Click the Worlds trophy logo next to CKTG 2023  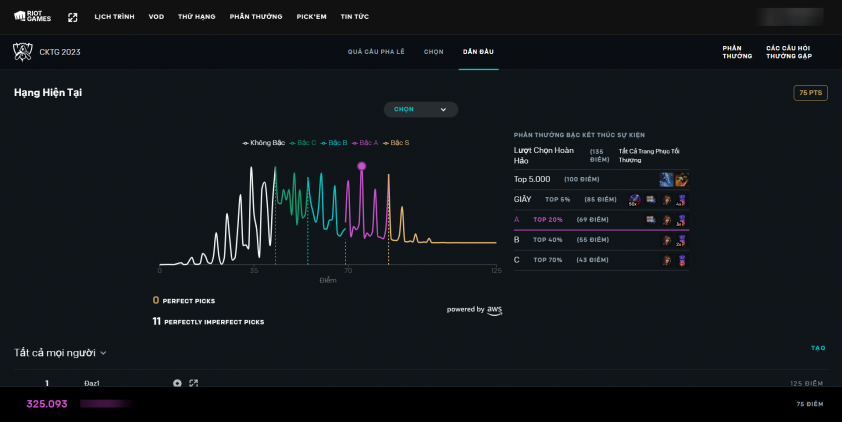(x=23, y=52)
